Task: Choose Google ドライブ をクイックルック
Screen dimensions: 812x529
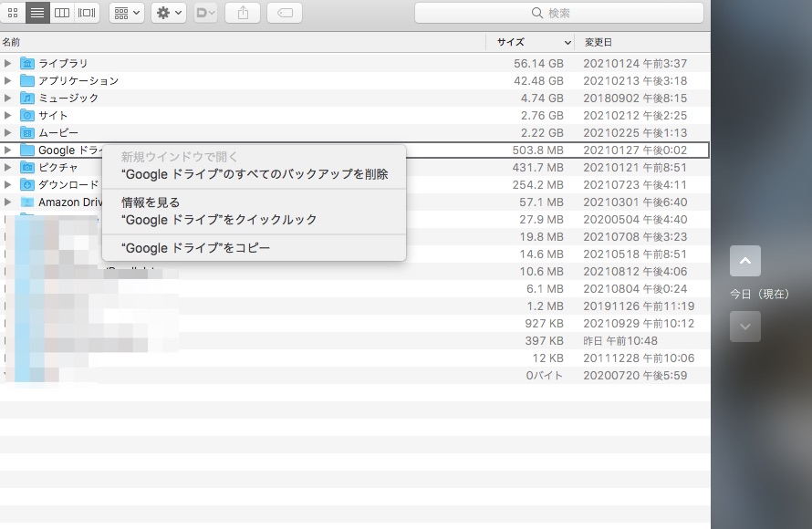Action: pos(254,220)
